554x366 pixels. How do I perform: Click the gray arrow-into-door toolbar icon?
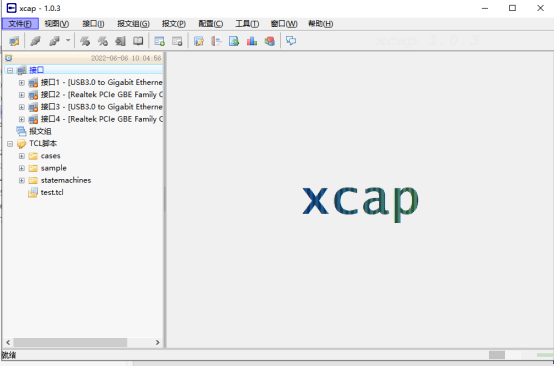pos(120,41)
